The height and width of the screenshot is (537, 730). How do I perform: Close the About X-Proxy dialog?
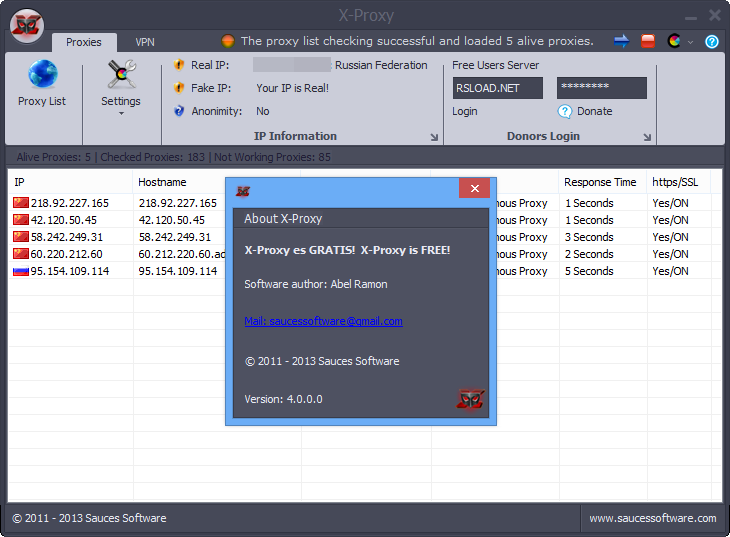click(x=474, y=188)
